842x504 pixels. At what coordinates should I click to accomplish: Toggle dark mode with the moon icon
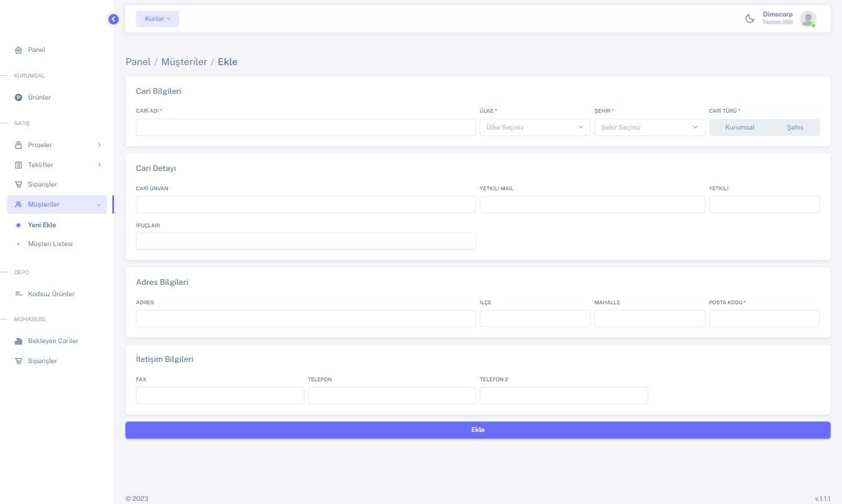[749, 19]
